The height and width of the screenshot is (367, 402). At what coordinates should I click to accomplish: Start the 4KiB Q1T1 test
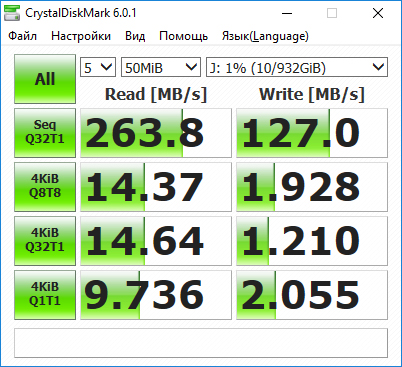click(x=45, y=295)
